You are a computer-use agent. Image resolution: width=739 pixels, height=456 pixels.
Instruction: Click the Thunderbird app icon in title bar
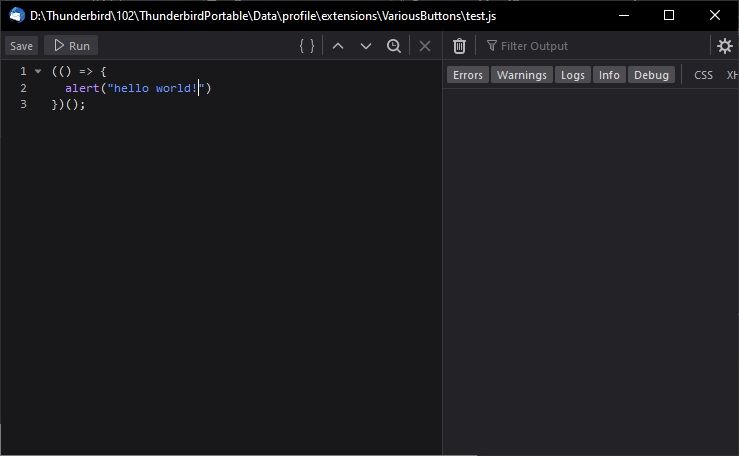[17, 16]
